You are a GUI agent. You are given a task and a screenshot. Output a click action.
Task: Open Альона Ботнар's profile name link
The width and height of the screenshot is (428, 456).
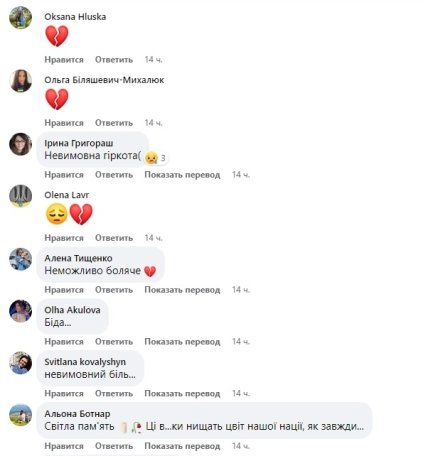(x=77, y=414)
